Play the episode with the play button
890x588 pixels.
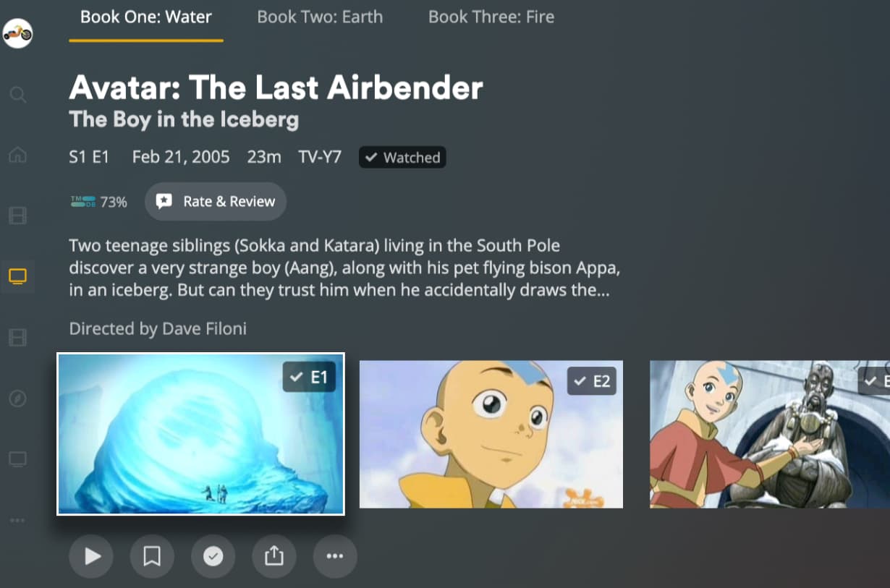click(91, 556)
